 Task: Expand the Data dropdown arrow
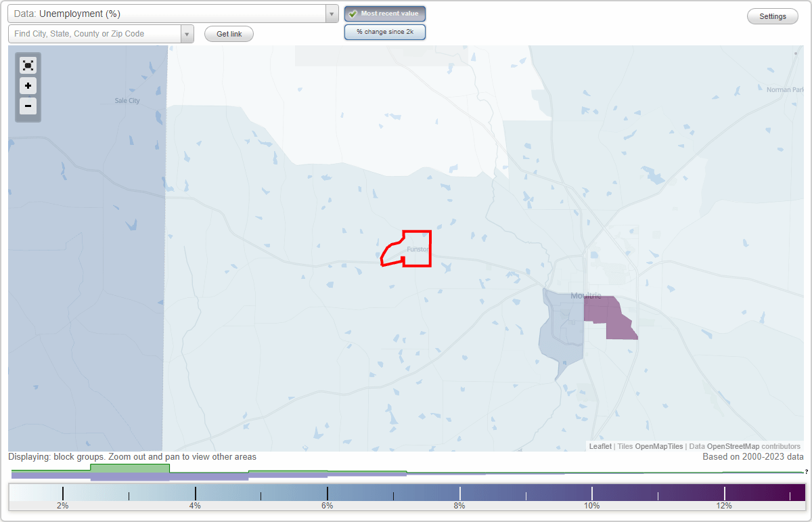[331, 13]
